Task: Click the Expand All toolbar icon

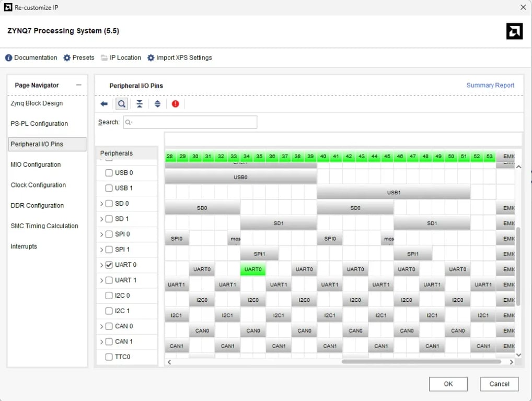Action: 157,104
